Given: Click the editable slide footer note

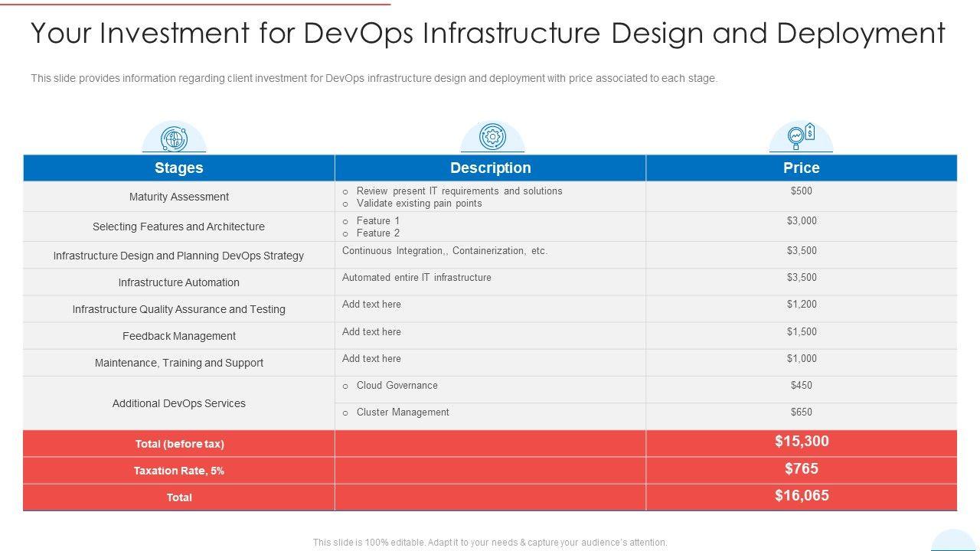Looking at the screenshot, I should (x=490, y=543).
